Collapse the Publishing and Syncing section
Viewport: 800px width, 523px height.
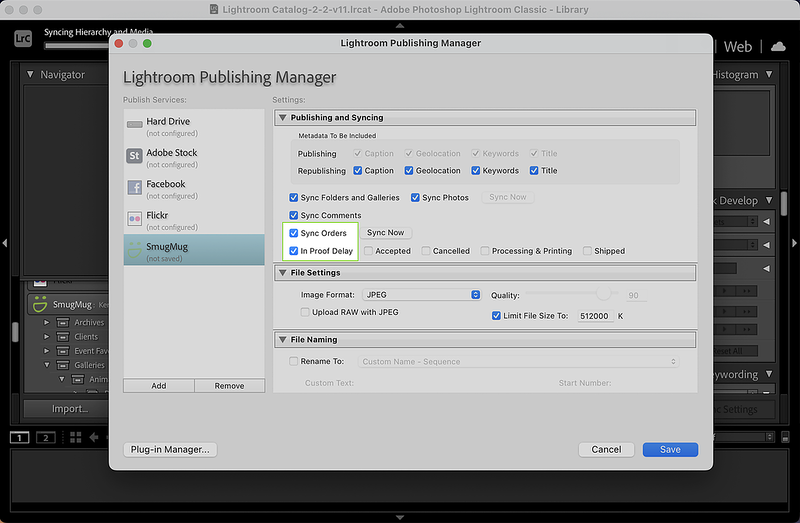283,118
